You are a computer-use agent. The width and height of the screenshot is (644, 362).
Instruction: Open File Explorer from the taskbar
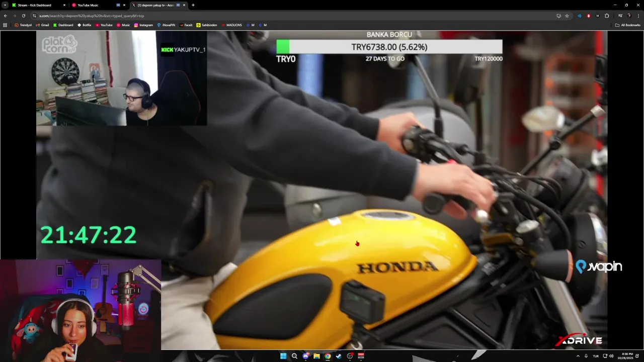[x=316, y=356]
